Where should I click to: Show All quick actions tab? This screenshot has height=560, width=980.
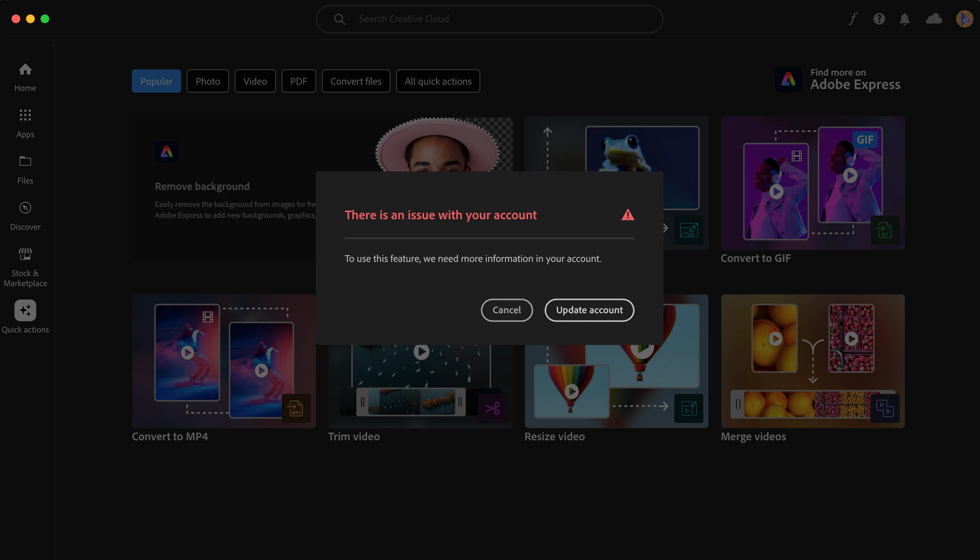[437, 81]
